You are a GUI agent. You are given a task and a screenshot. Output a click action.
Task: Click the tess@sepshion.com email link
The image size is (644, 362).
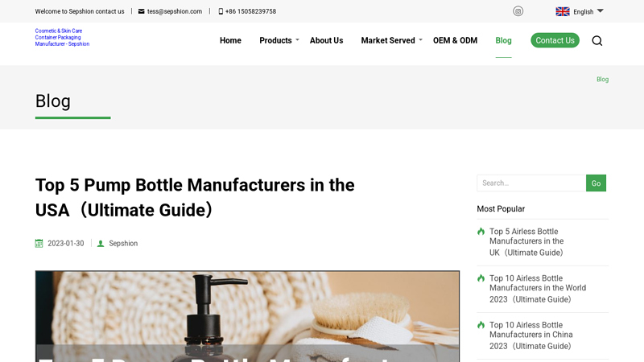tap(175, 11)
